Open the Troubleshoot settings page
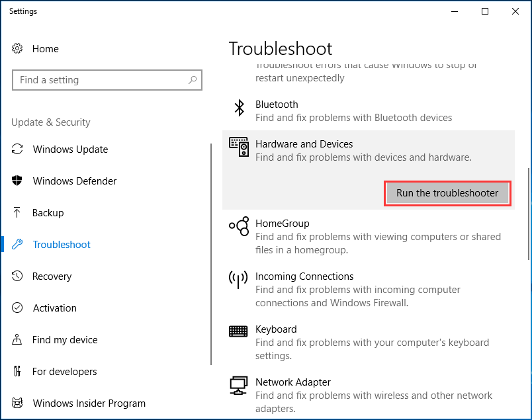Screen dimensions: 532x420 point(62,245)
